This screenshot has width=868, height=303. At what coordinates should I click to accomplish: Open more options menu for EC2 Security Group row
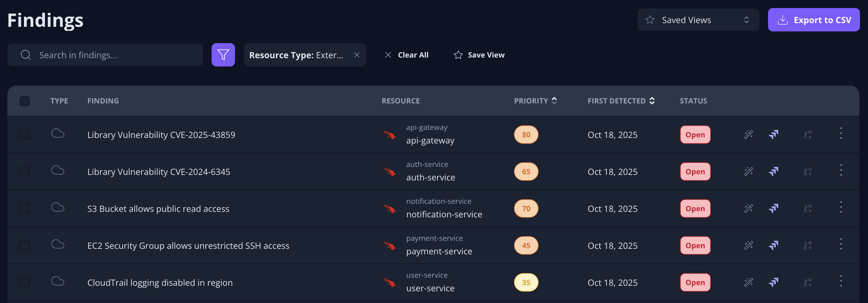(841, 244)
